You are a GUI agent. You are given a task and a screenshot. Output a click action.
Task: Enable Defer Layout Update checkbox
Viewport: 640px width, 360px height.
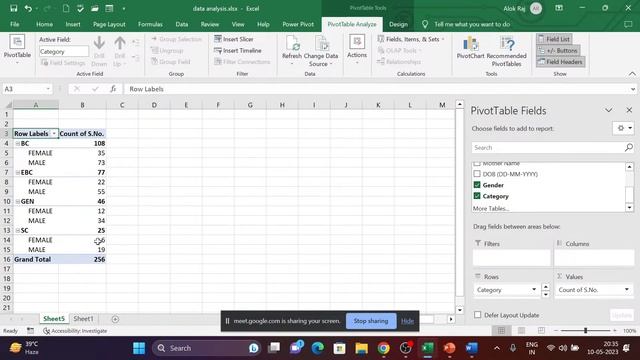point(478,315)
